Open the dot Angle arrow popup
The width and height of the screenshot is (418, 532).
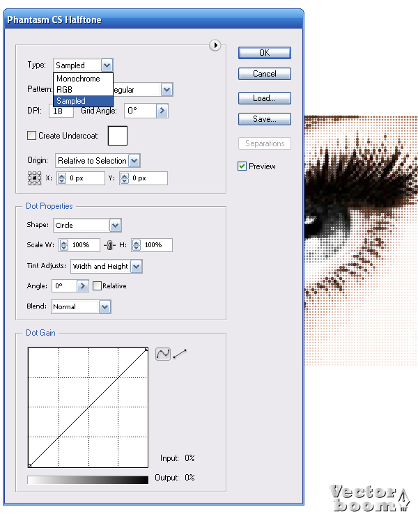pyautogui.click(x=82, y=286)
